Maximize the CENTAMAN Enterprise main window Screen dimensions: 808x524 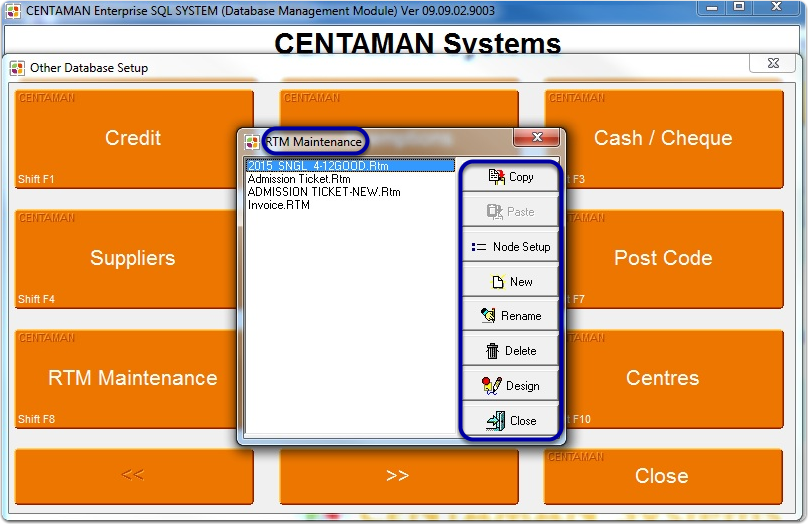(739, 7)
